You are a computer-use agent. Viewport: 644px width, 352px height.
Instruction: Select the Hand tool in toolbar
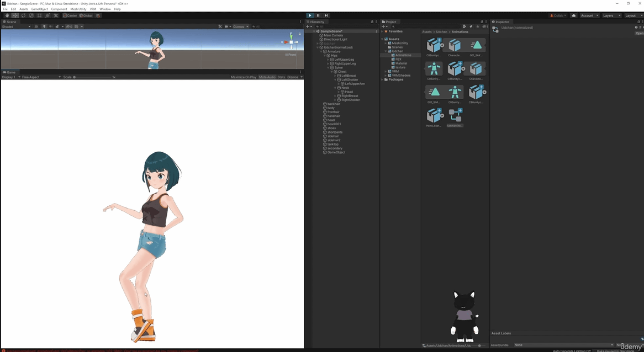[x=7, y=15]
